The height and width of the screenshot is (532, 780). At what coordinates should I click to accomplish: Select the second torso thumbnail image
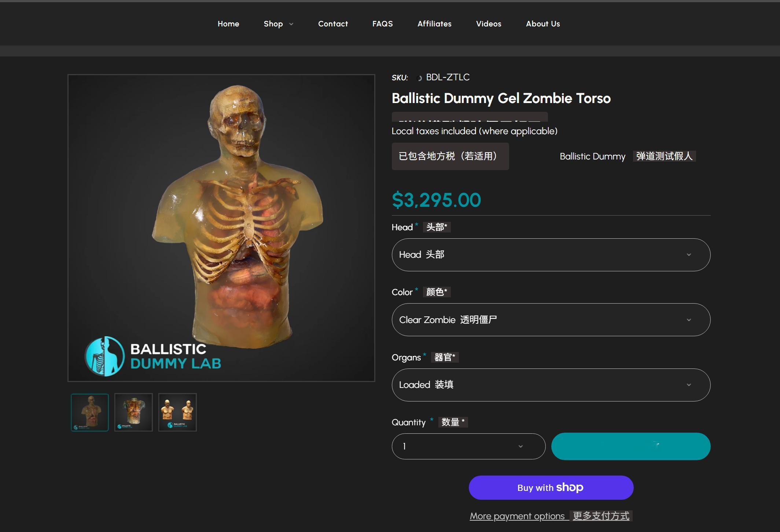coord(133,412)
